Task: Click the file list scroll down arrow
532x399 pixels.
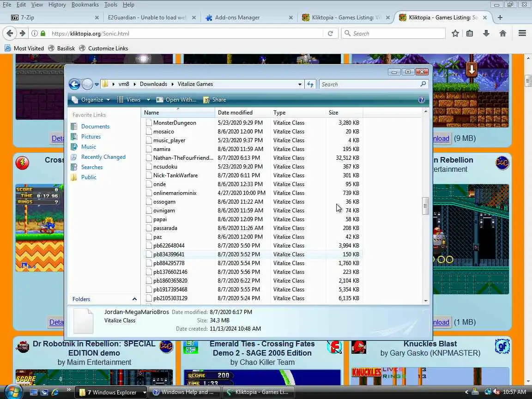Action: (x=425, y=301)
